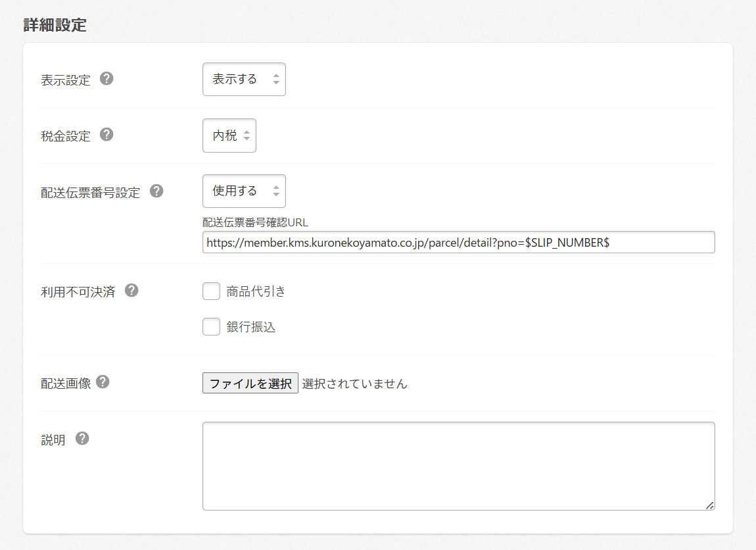Screen dimensions: 756x550
Task: Click the 商品代引き label text
Action: tap(256, 291)
